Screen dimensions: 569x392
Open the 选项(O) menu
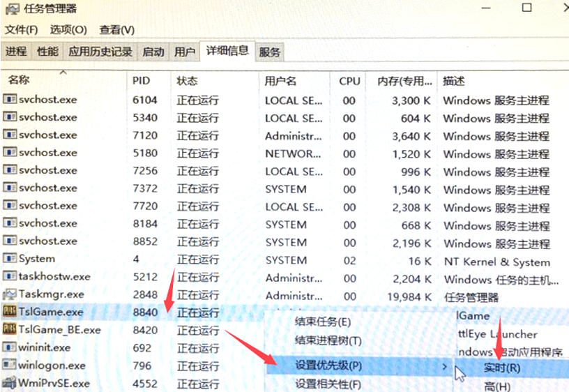pyautogui.click(x=68, y=30)
